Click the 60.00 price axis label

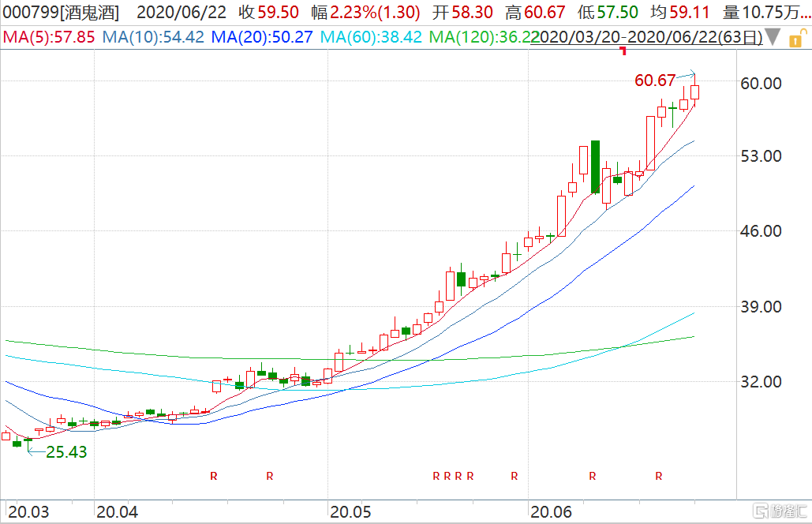pyautogui.click(x=761, y=84)
